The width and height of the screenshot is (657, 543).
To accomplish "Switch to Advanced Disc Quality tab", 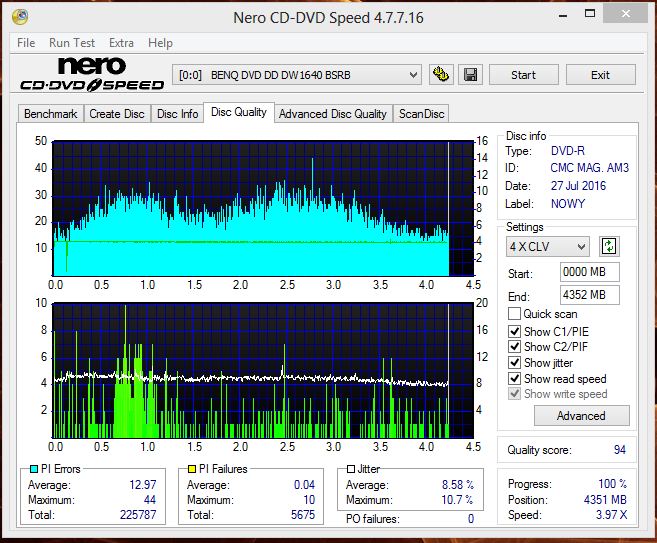I will (x=333, y=114).
